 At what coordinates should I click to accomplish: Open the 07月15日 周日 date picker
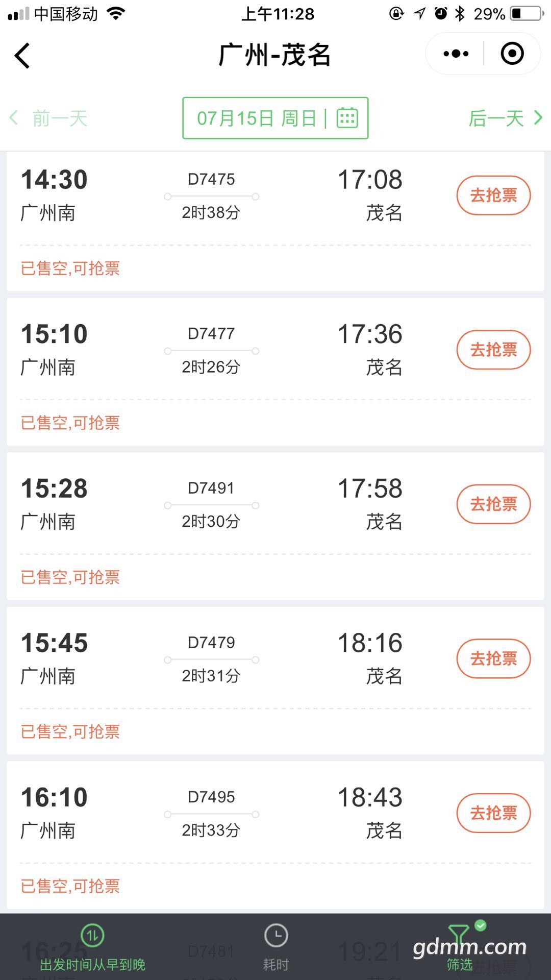point(275,118)
